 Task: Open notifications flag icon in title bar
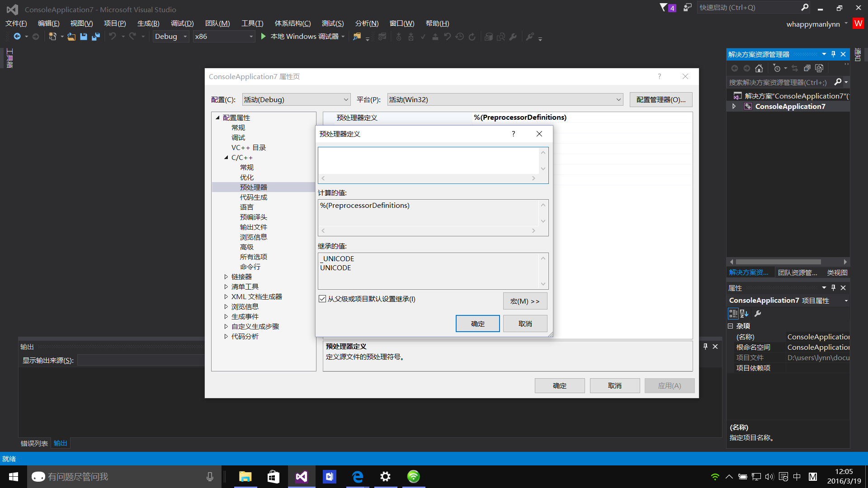click(x=663, y=8)
